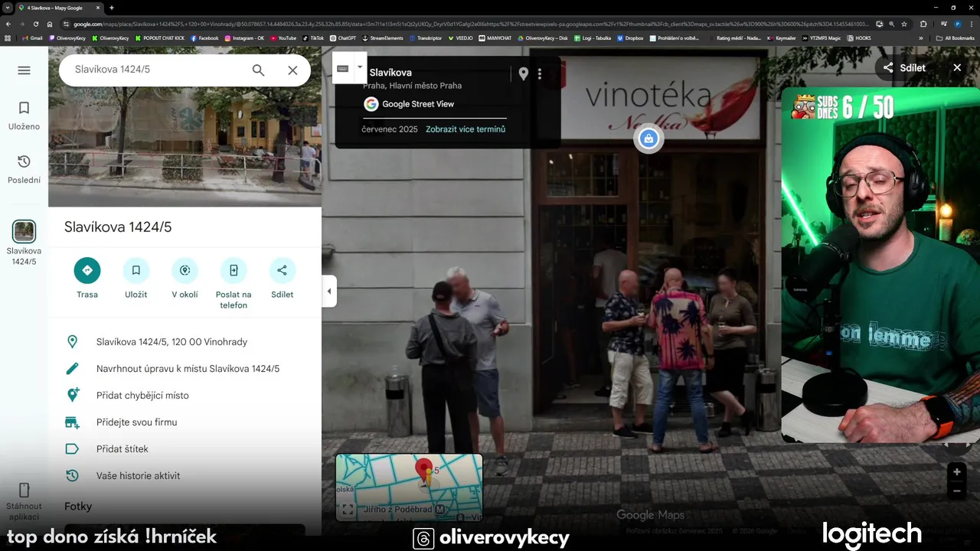Click the magnifier search icon in the search box
Image resolution: width=980 pixels, height=551 pixels.
tap(258, 70)
